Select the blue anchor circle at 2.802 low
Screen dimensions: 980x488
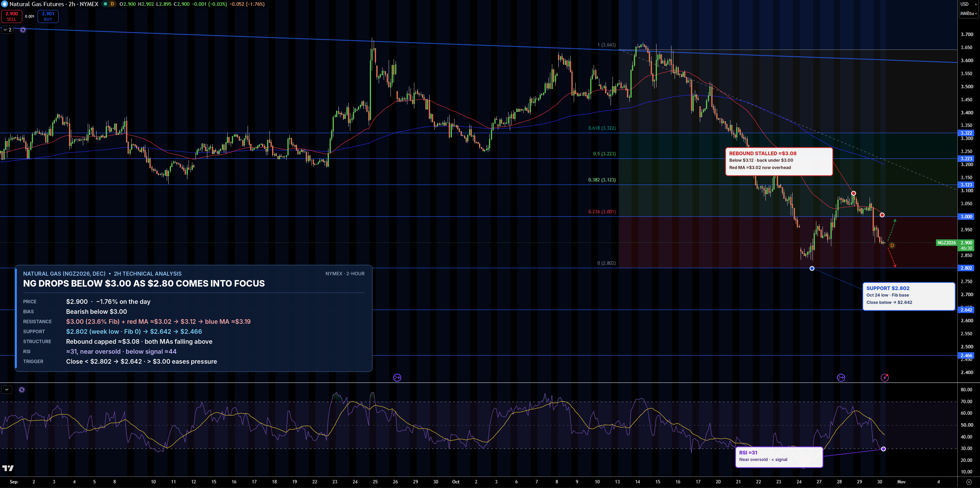(812, 269)
